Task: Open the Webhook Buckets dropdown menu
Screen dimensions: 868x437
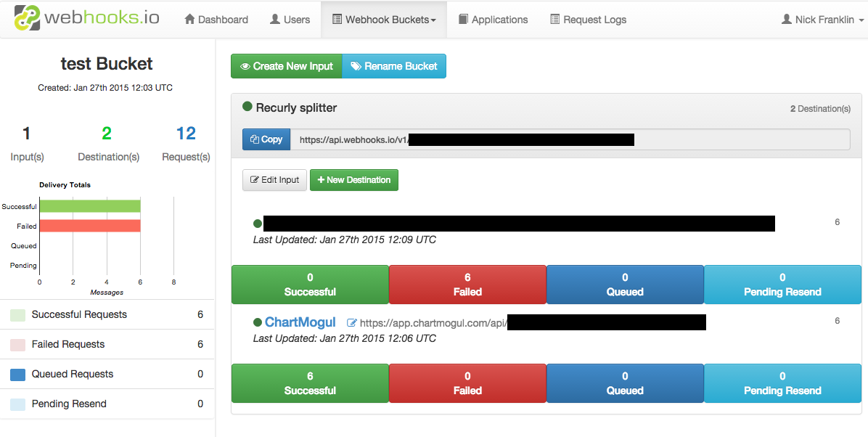Action: point(384,20)
